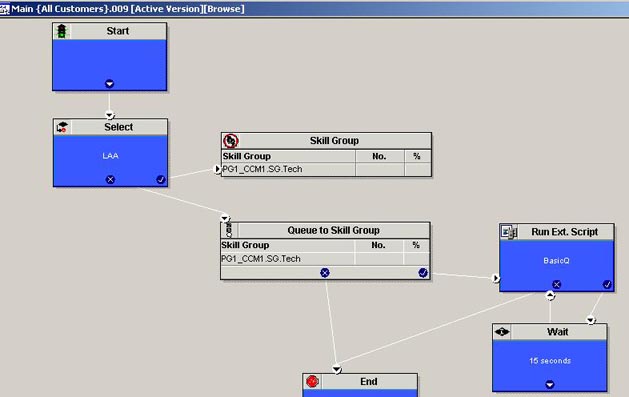Click the Skill Group node input arrow
Screen dimensions: 629x397
click(217, 169)
